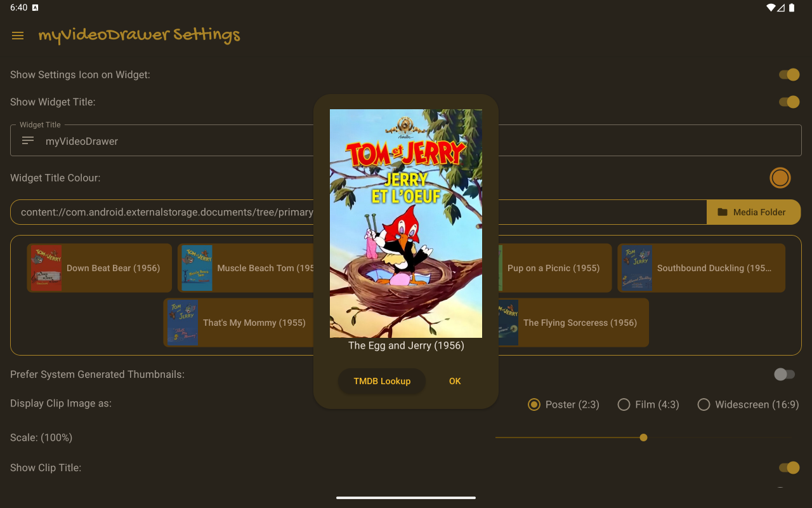Click the folder icon on Media Folder button
Screen dimensions: 812x508
point(723,212)
